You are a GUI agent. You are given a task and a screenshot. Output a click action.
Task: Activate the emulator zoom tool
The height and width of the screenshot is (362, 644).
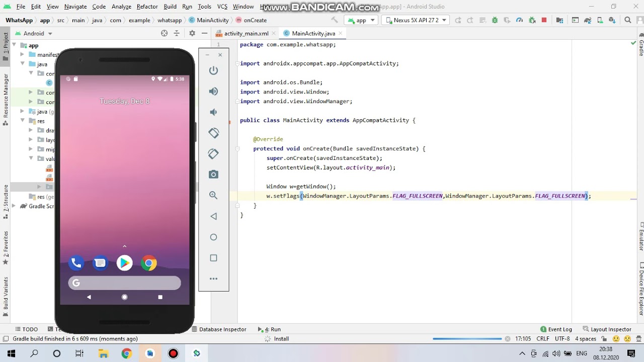coord(213,195)
